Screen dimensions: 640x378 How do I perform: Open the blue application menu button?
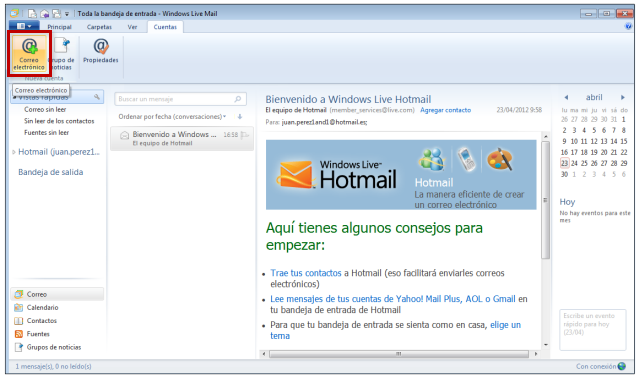(24, 26)
